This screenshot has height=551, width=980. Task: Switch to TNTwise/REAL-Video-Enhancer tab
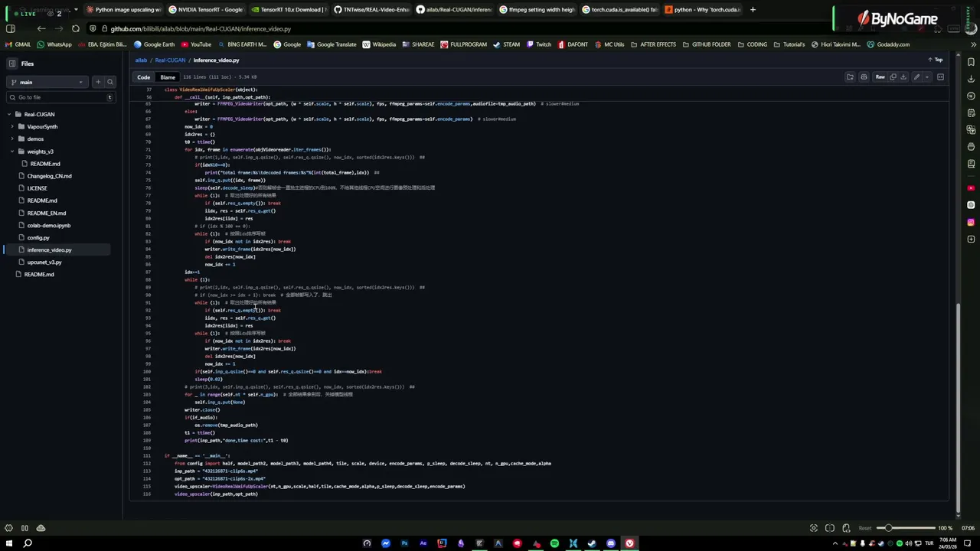(x=371, y=10)
